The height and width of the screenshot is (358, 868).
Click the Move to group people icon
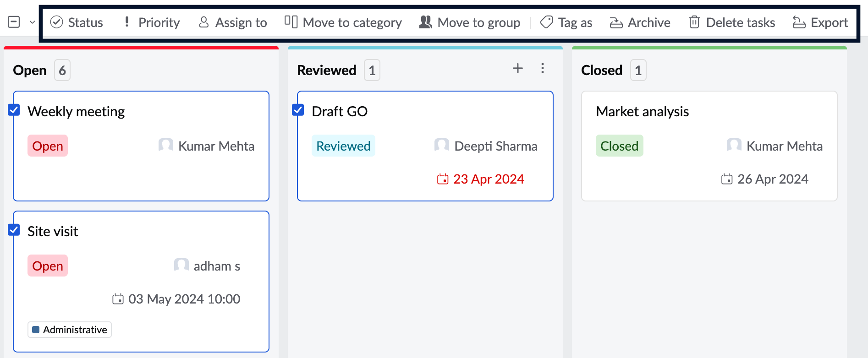pos(426,22)
